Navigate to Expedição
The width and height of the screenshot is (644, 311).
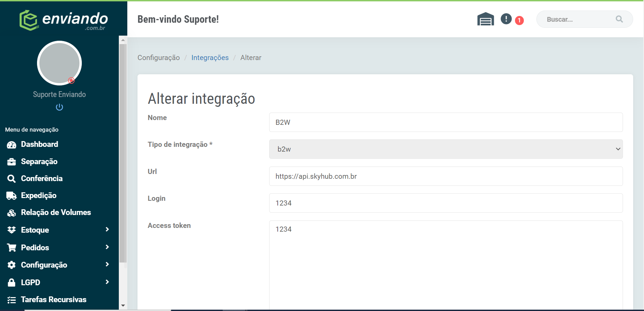coord(39,195)
